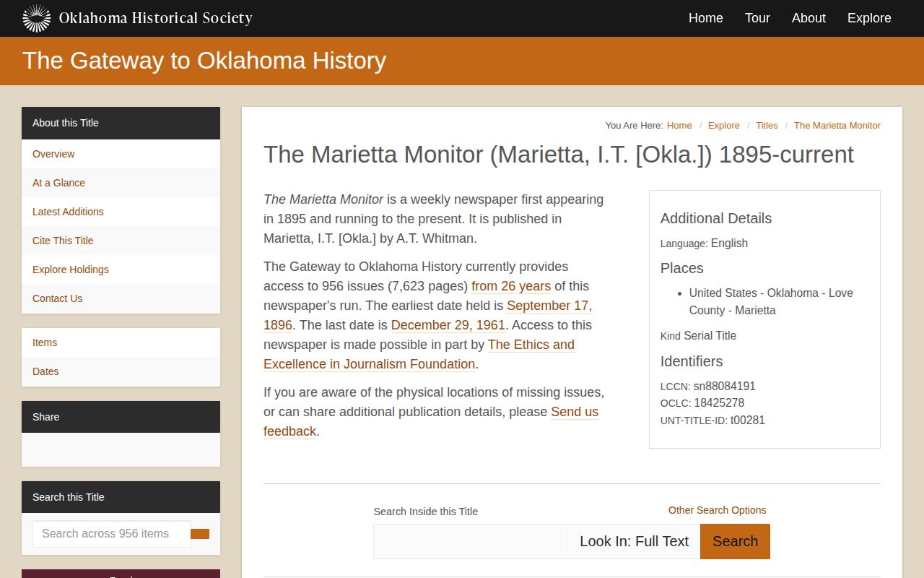The height and width of the screenshot is (578, 924).
Task: Click Contact Us in the sidebar
Action: pyautogui.click(x=121, y=298)
